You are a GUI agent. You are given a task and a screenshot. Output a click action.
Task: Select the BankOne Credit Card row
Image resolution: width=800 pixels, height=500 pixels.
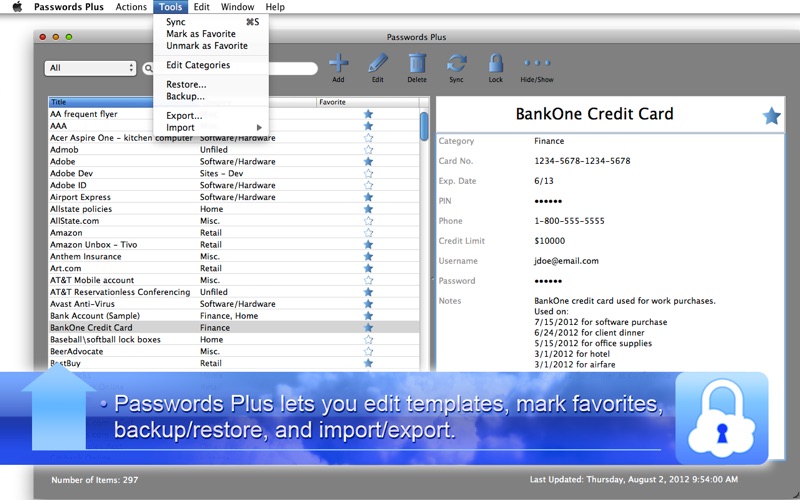pyautogui.click(x=234, y=328)
